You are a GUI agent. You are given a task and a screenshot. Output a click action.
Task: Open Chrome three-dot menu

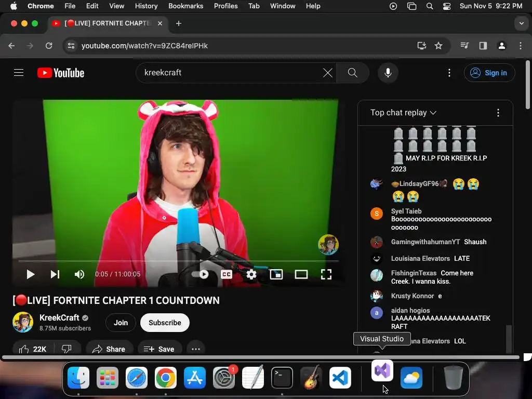click(x=521, y=46)
